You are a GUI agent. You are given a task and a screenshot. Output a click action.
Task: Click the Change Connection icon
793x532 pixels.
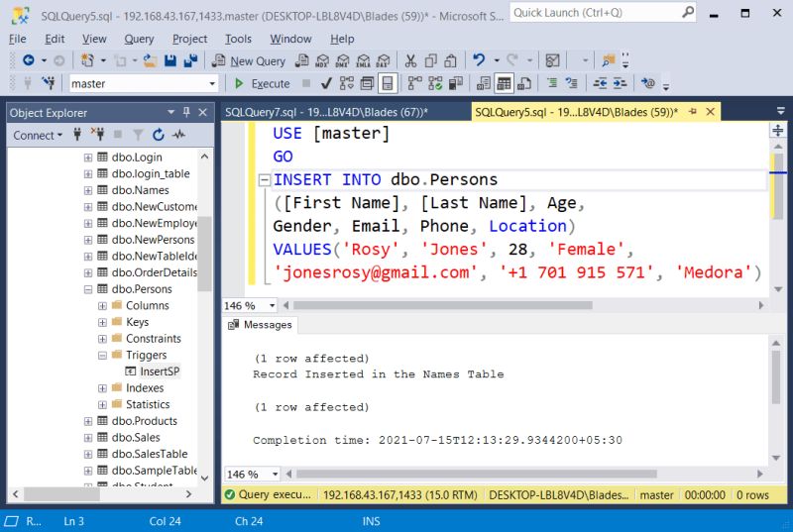[49, 83]
